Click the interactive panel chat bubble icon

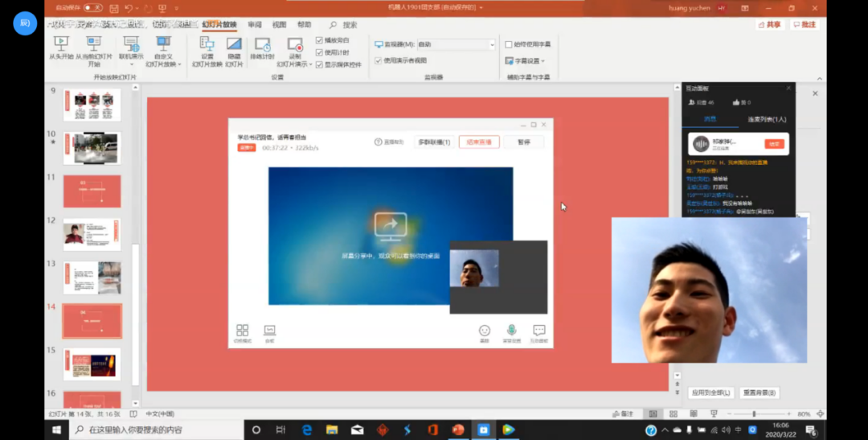pyautogui.click(x=538, y=331)
